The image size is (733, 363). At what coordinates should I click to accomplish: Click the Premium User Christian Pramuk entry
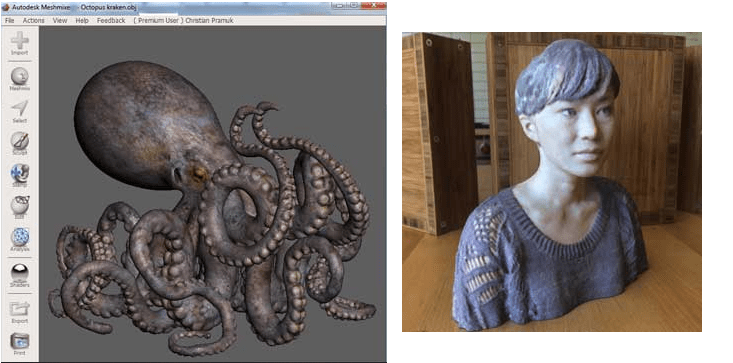[183, 21]
